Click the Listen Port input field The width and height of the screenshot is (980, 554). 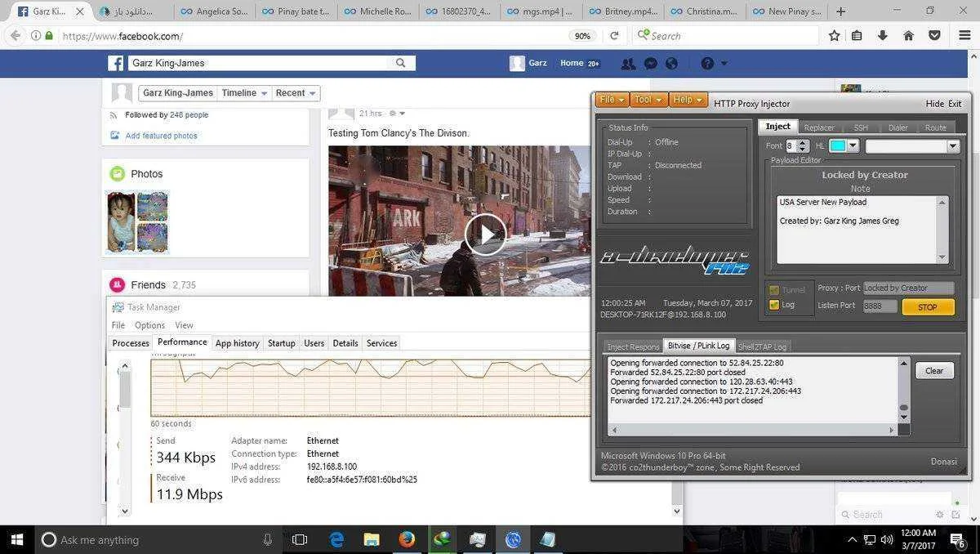point(880,306)
